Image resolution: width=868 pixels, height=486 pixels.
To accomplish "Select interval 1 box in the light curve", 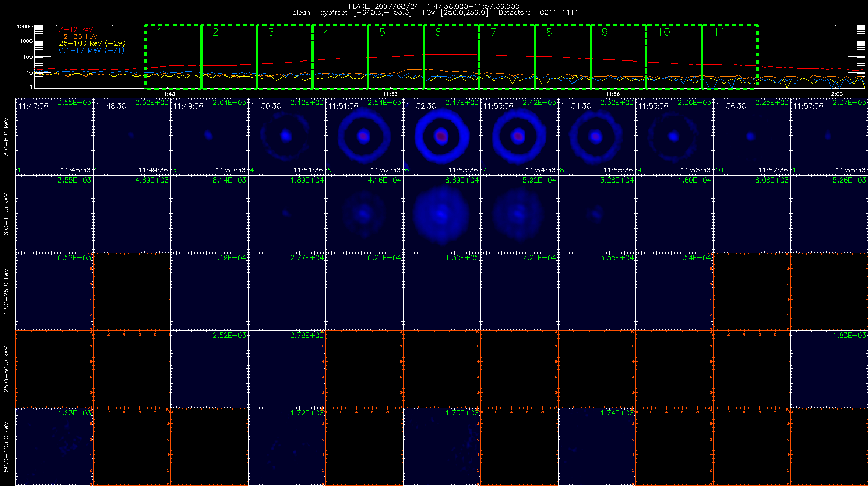I will (173, 57).
